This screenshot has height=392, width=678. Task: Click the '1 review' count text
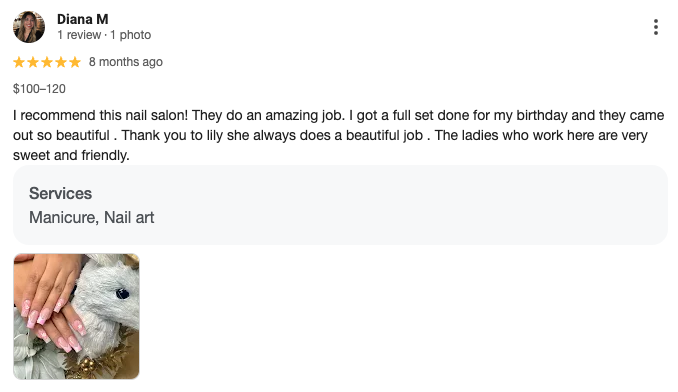click(x=79, y=35)
